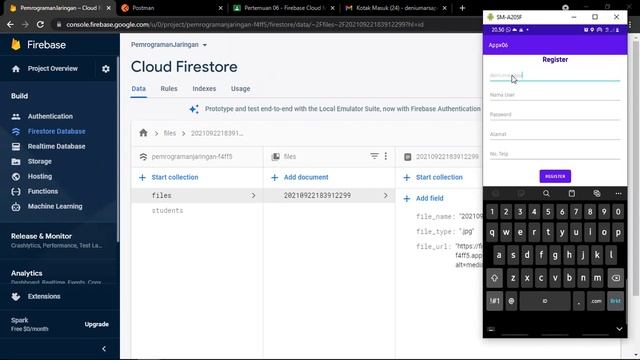Screen dimensions: 640x360
Task: Tap REGISTER button in phone app
Action: click(x=555, y=176)
